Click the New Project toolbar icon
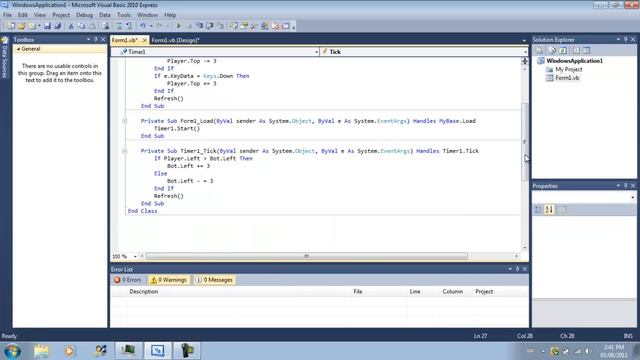The width and height of the screenshot is (640, 360). (x=11, y=26)
